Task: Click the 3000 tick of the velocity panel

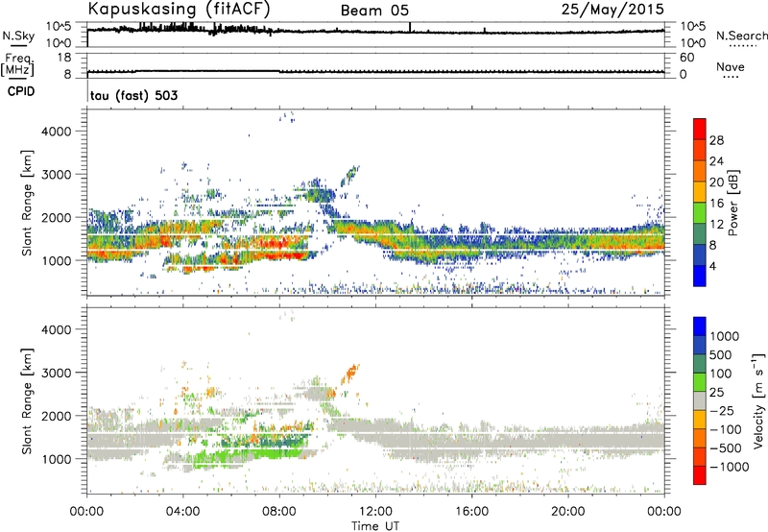Action: pos(56,373)
